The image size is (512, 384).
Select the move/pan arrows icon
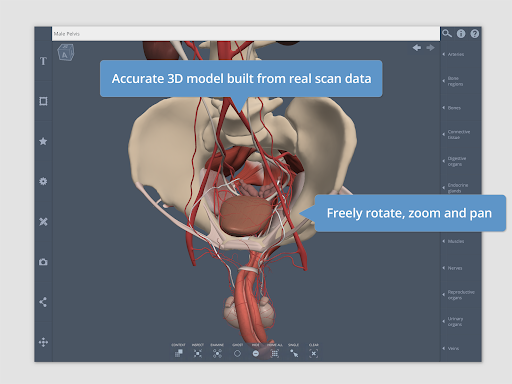pos(43,342)
